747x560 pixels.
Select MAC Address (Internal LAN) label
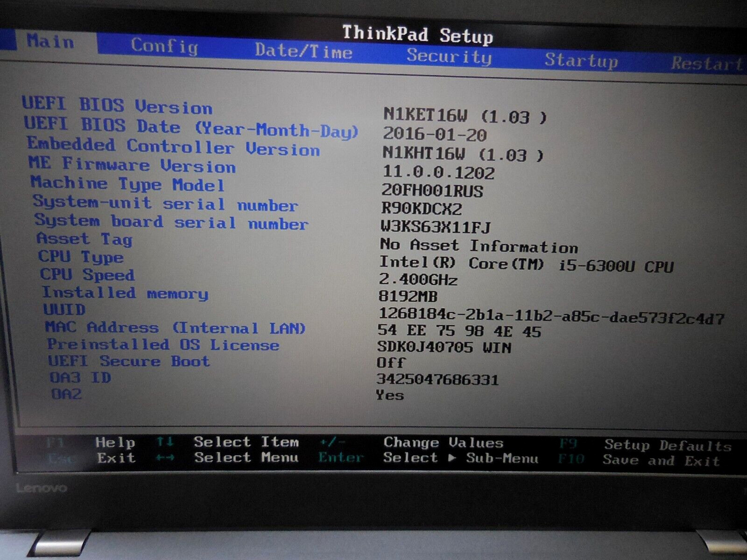(x=176, y=328)
